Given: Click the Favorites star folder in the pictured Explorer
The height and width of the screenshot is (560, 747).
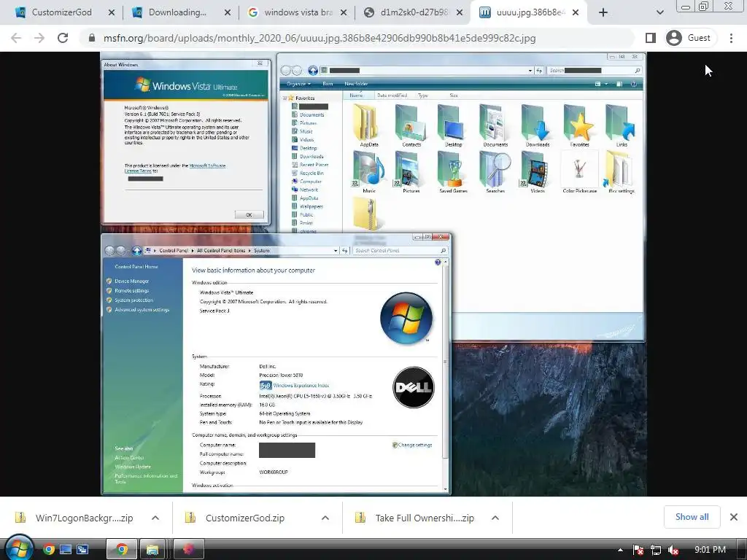Looking at the screenshot, I should tap(579, 125).
